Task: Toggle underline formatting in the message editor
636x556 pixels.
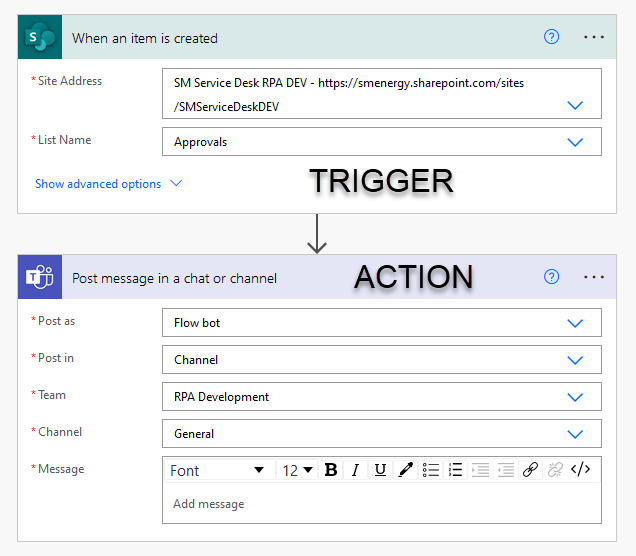Action: [x=380, y=470]
